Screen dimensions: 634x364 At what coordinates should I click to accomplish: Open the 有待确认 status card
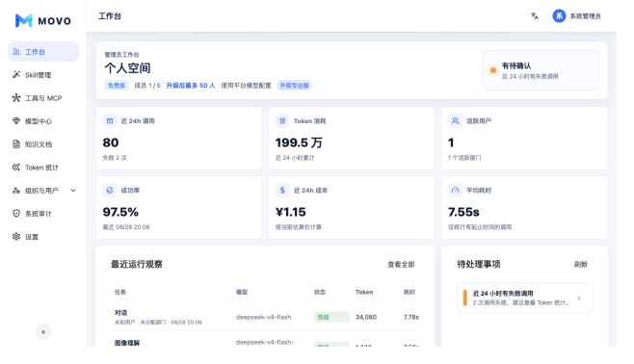pyautogui.click(x=541, y=70)
